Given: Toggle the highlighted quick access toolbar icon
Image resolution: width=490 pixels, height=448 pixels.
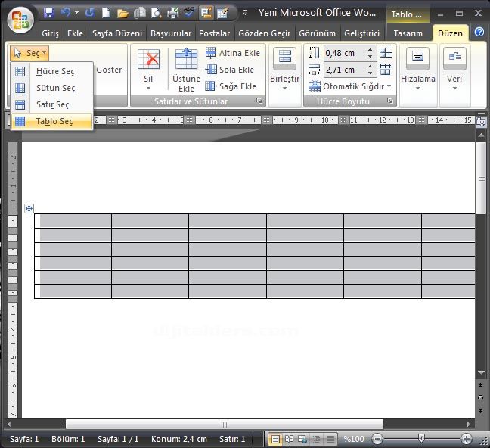Looking at the screenshot, I should [206, 13].
